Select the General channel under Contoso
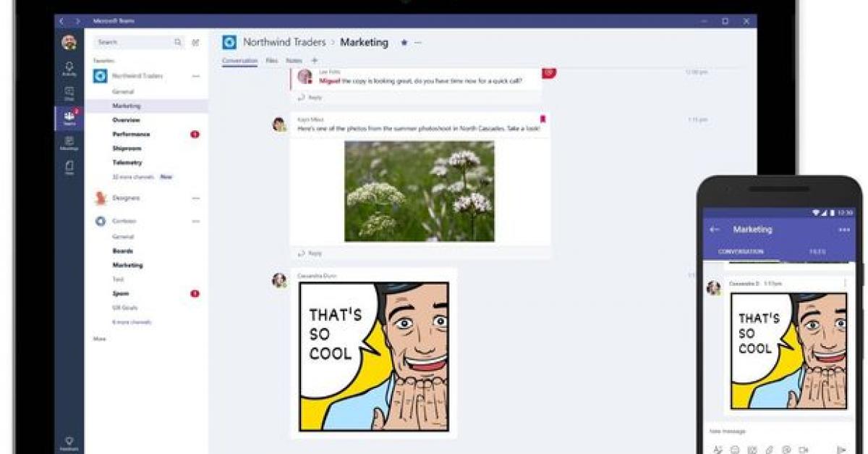Image resolution: width=868 pixels, height=454 pixels. pyautogui.click(x=123, y=237)
